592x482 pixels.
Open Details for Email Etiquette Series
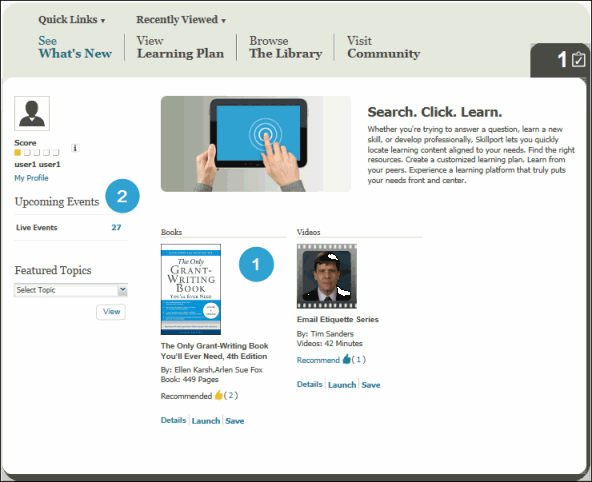click(310, 384)
